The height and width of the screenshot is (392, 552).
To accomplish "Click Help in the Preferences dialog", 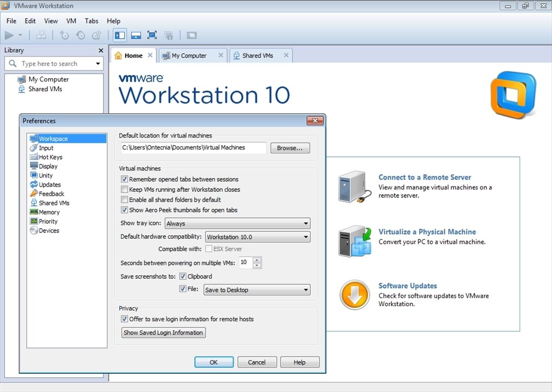I will click(300, 362).
